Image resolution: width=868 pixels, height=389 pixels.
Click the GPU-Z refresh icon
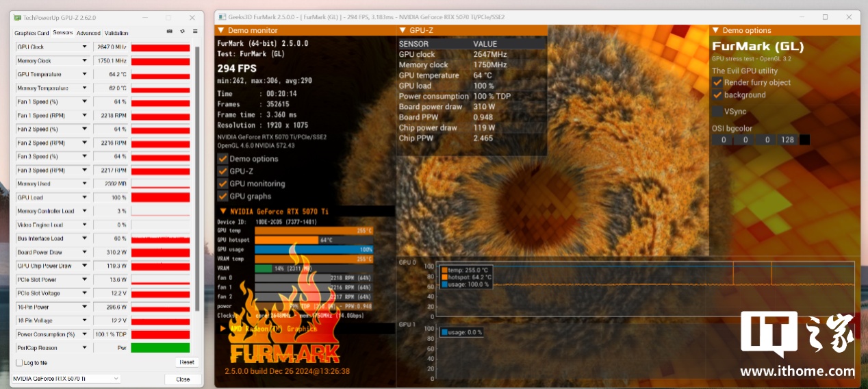point(182,32)
